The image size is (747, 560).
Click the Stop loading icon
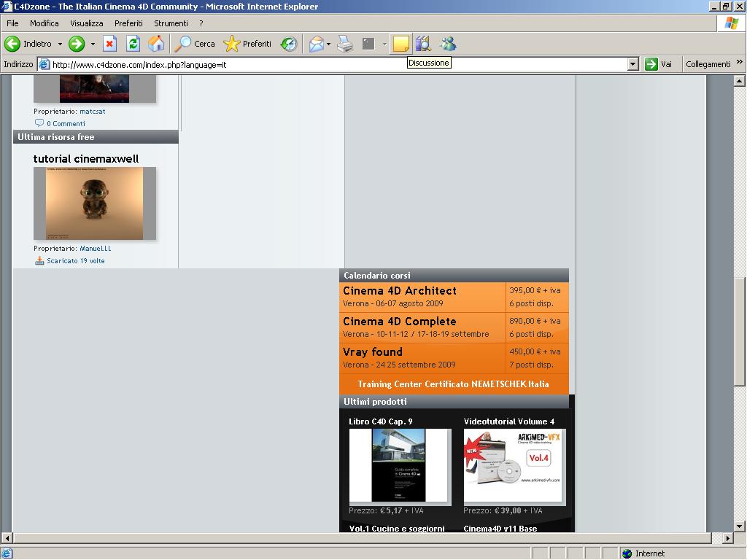[x=109, y=44]
